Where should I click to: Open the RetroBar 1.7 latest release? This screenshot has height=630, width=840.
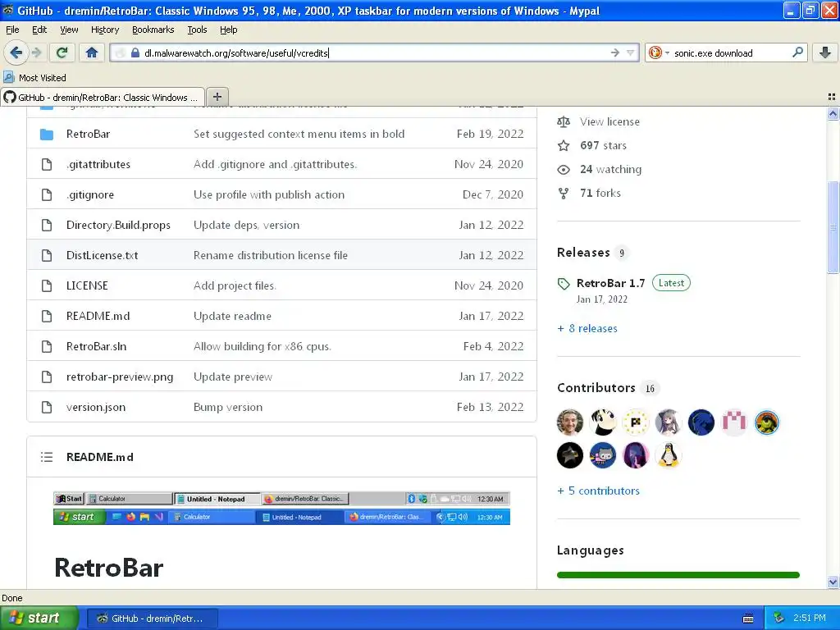click(x=610, y=283)
